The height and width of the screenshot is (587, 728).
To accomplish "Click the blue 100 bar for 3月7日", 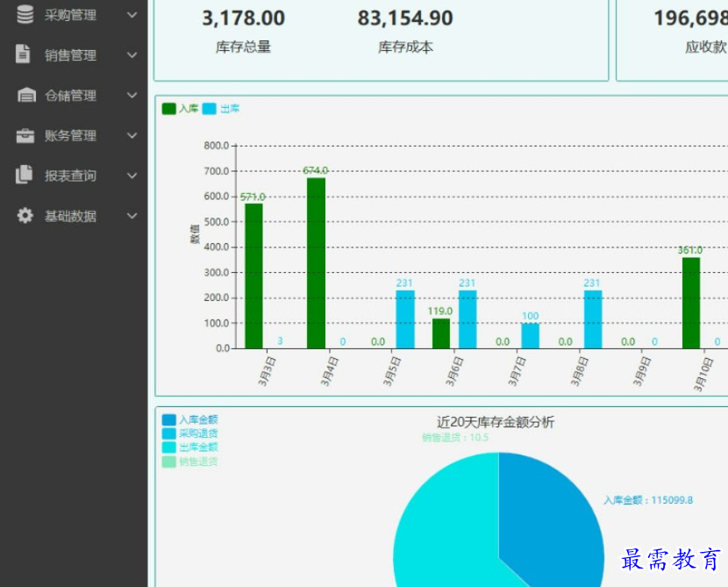I will tap(531, 336).
